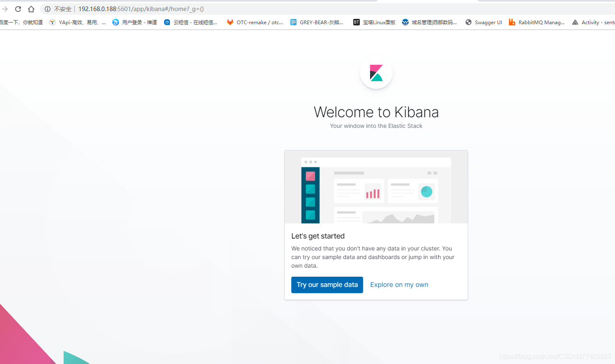Click the browser home icon
This screenshot has height=364, width=615.
(x=30, y=9)
